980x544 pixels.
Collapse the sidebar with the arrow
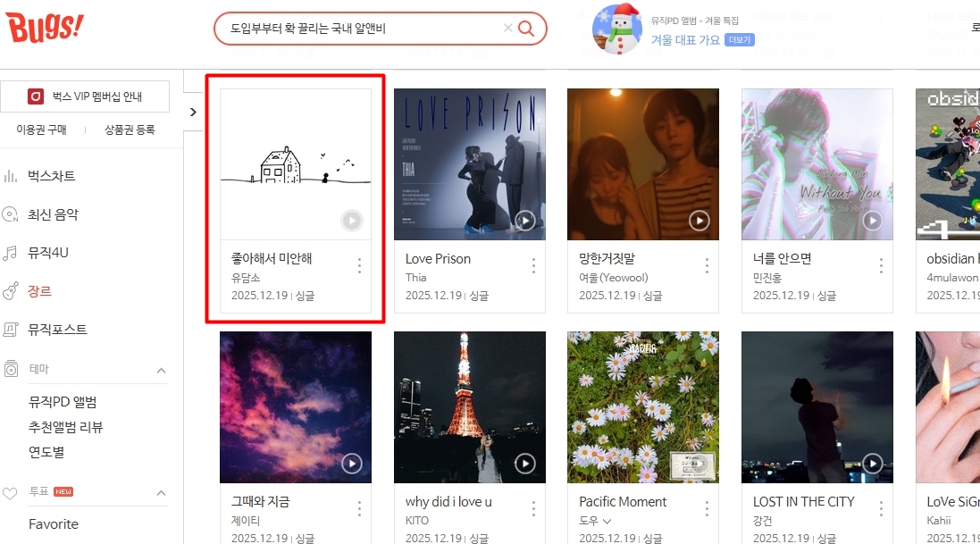tap(193, 112)
